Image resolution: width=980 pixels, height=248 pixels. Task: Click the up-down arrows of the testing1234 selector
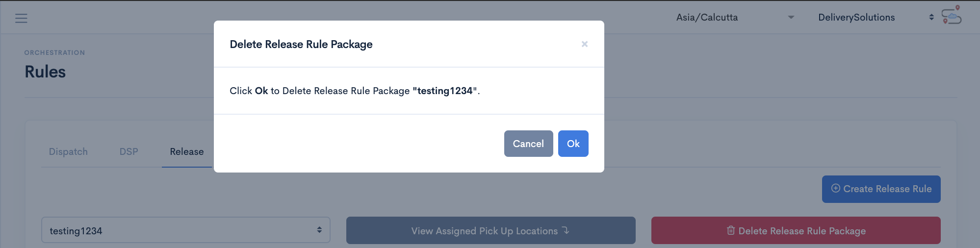pos(319,230)
